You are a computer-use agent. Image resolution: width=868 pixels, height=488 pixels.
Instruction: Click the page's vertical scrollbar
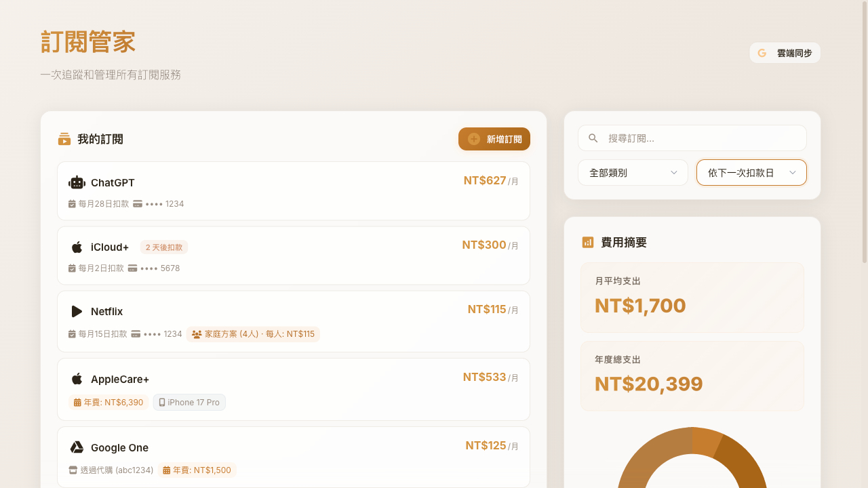pyautogui.click(x=864, y=136)
